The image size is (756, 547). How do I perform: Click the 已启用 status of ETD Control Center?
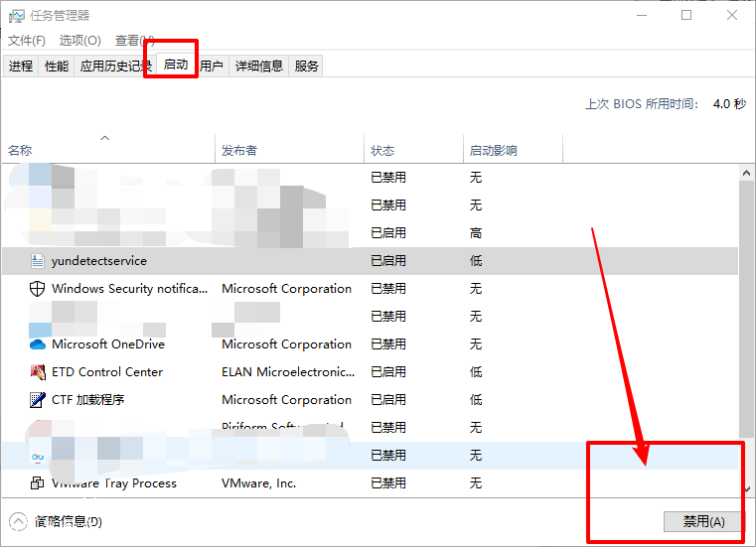click(x=388, y=372)
